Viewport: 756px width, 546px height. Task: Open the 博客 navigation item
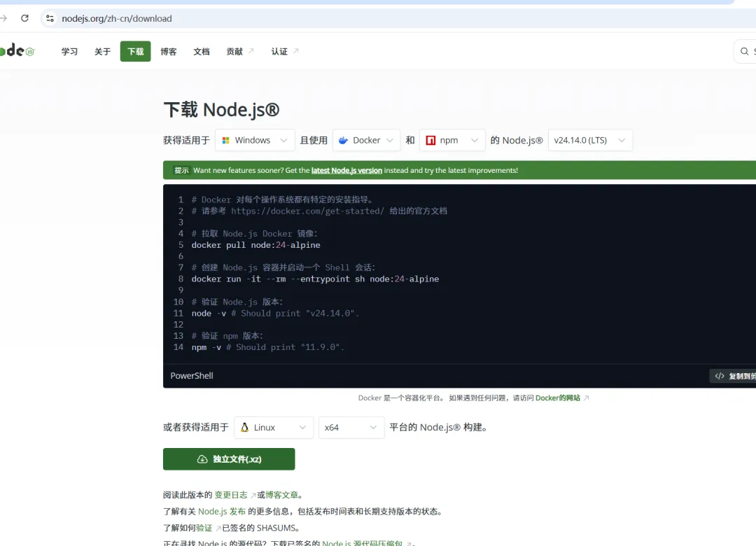coord(168,51)
